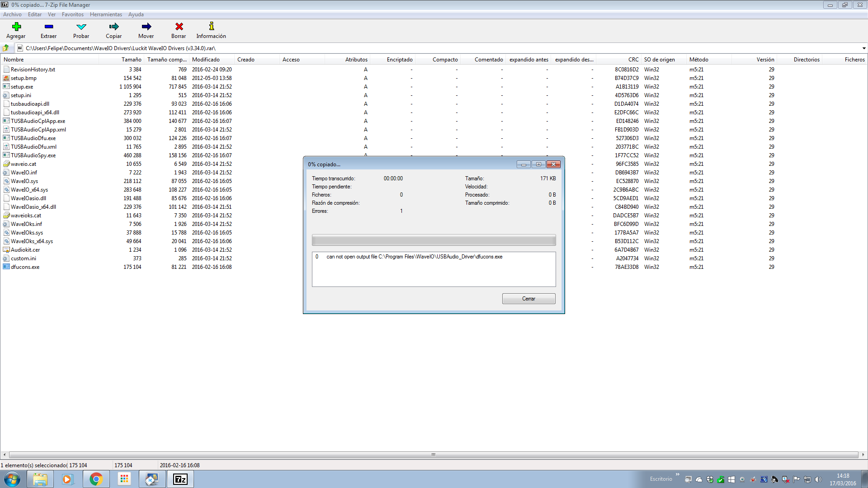Open the Herramientas menu
This screenshot has height=488, width=868.
106,14
